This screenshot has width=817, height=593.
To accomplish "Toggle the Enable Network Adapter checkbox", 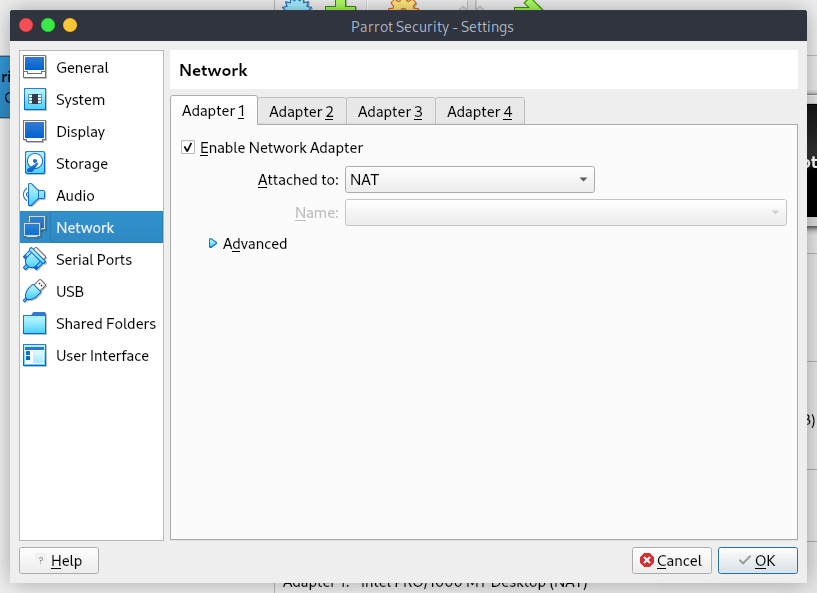I will (188, 148).
